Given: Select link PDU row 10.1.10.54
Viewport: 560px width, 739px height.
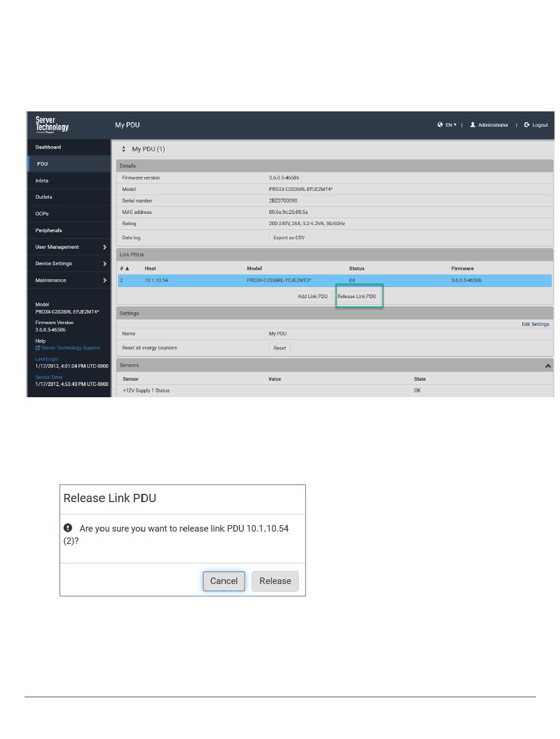Looking at the screenshot, I should pyautogui.click(x=335, y=280).
